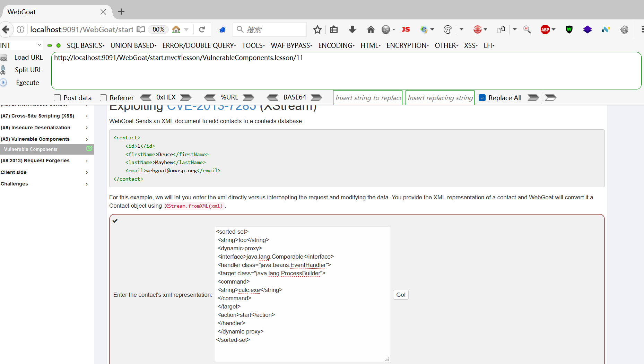The image size is (644, 364).
Task: Open the INT dropdown in HackBar
Action: coord(21,45)
